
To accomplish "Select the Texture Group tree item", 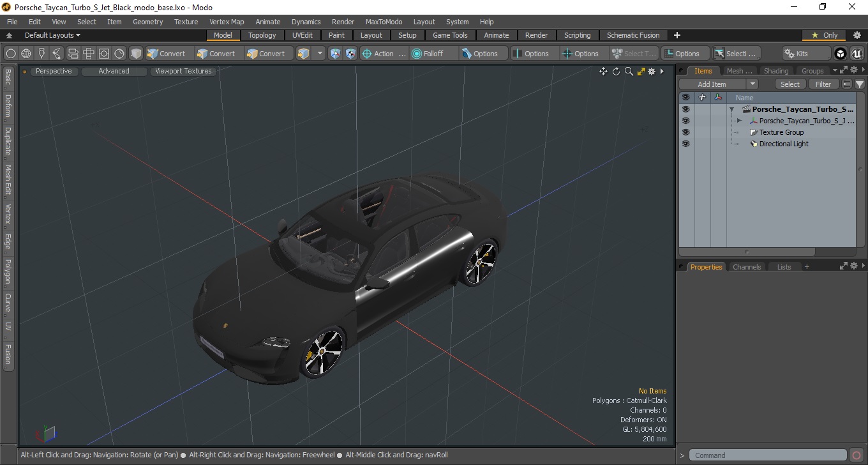I will [781, 132].
